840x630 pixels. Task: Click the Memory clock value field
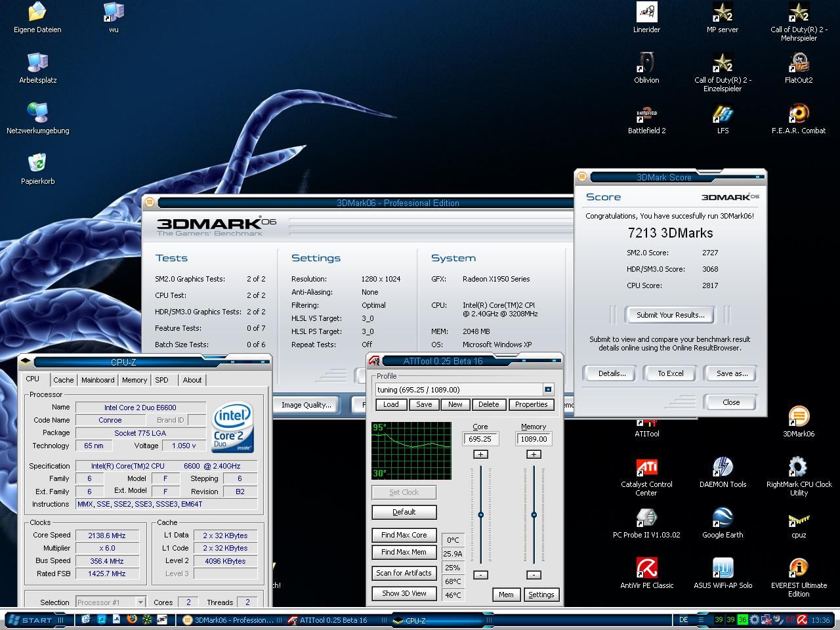tap(534, 439)
